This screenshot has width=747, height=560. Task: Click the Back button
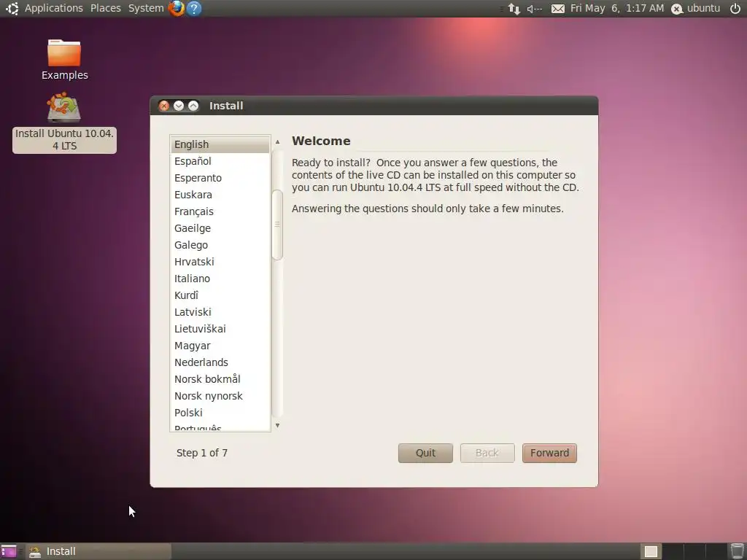[487, 453]
